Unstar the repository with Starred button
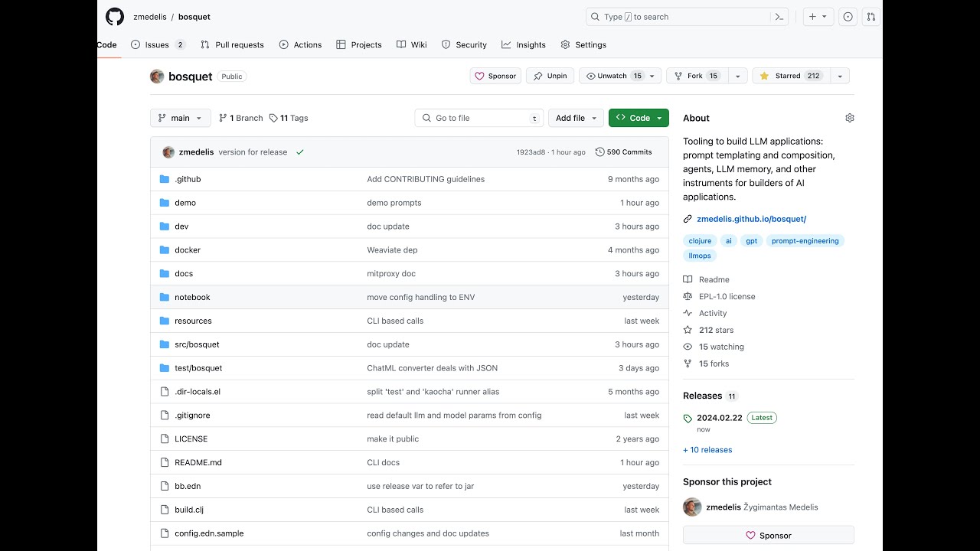This screenshot has height=551, width=980. [791, 76]
